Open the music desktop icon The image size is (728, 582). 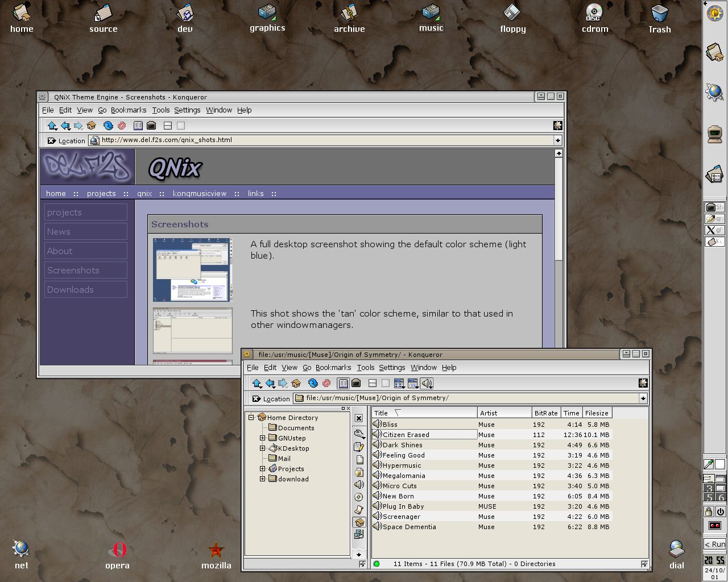[x=431, y=18]
